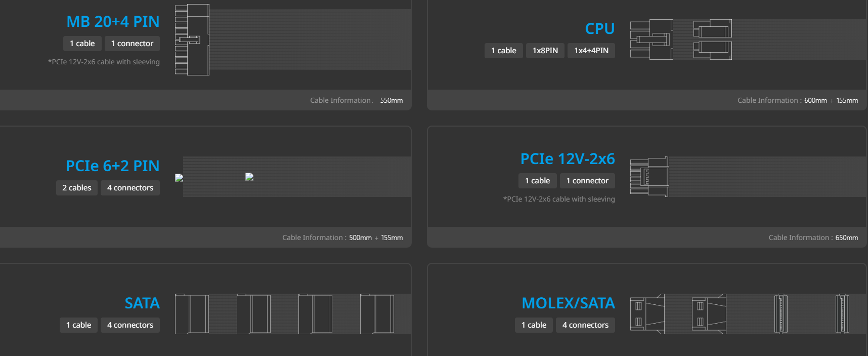Click the MB 20+4 pin connector illustration
The height and width of the screenshot is (356, 868).
pos(192,40)
